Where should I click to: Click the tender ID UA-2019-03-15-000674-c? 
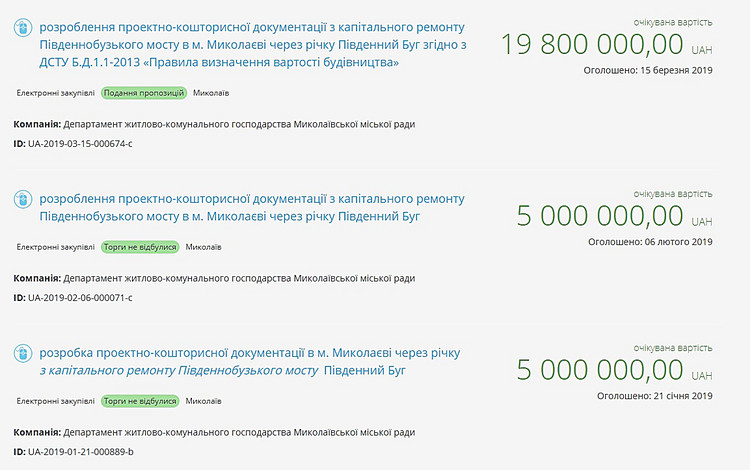click(x=80, y=143)
